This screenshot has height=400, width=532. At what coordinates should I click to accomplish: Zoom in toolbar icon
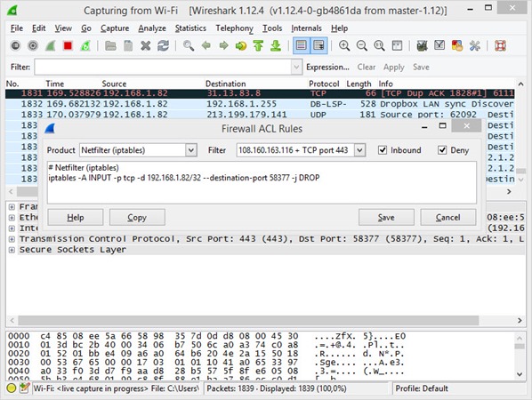click(x=344, y=45)
